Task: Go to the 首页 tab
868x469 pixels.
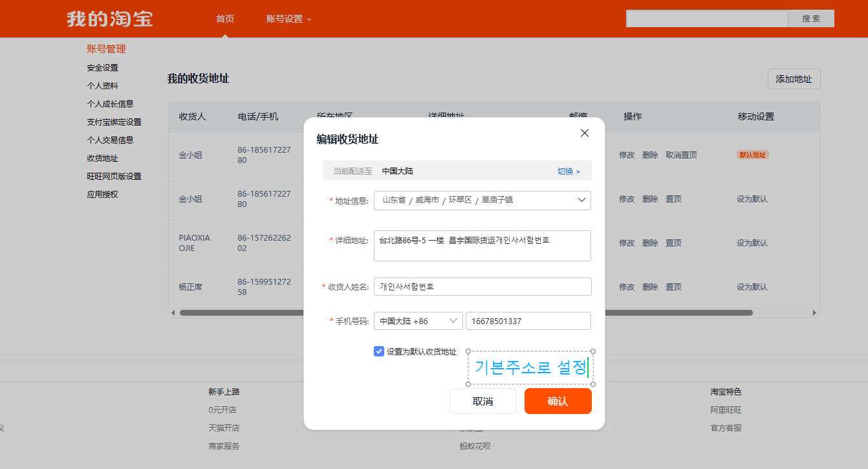Action: pos(225,19)
